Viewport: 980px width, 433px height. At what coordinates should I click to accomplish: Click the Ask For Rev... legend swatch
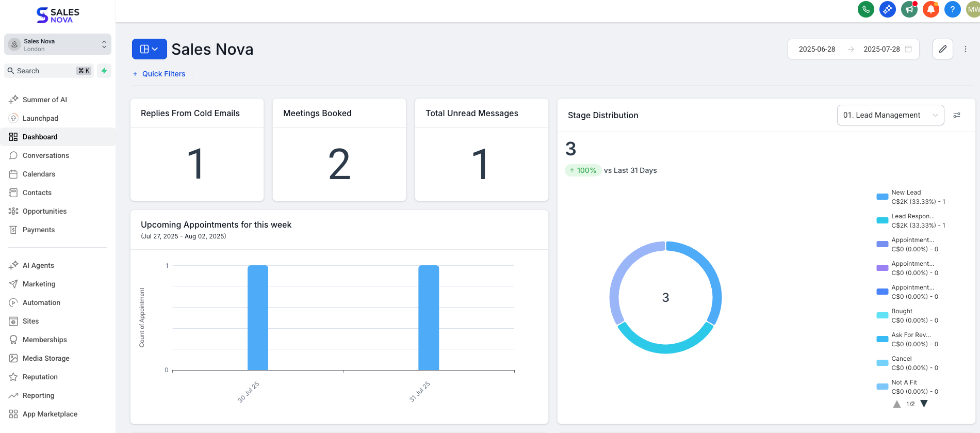(x=883, y=339)
